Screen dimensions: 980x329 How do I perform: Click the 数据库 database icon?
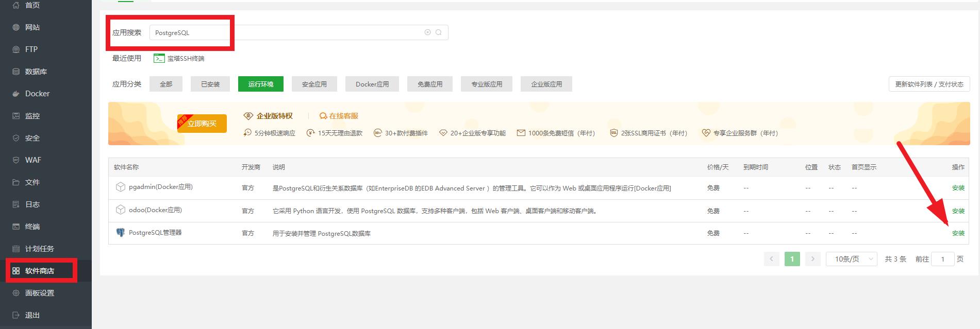click(16, 72)
